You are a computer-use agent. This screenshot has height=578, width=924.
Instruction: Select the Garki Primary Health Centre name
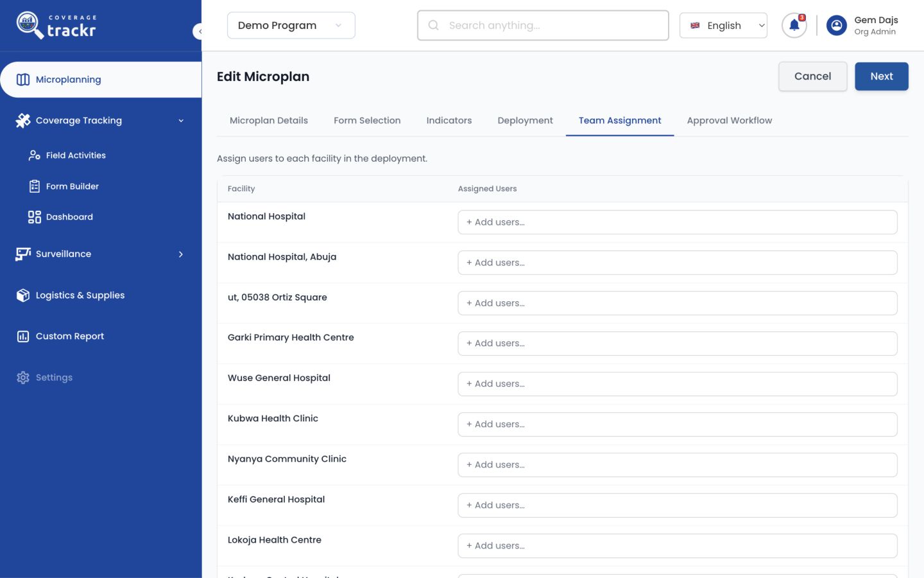[x=291, y=338]
